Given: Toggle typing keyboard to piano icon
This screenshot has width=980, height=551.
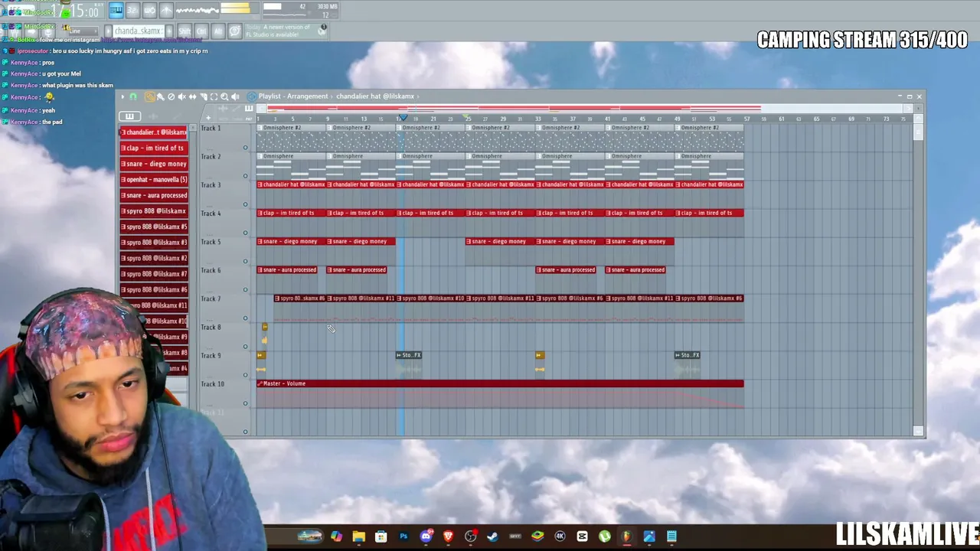Looking at the screenshot, I should pos(116,10).
